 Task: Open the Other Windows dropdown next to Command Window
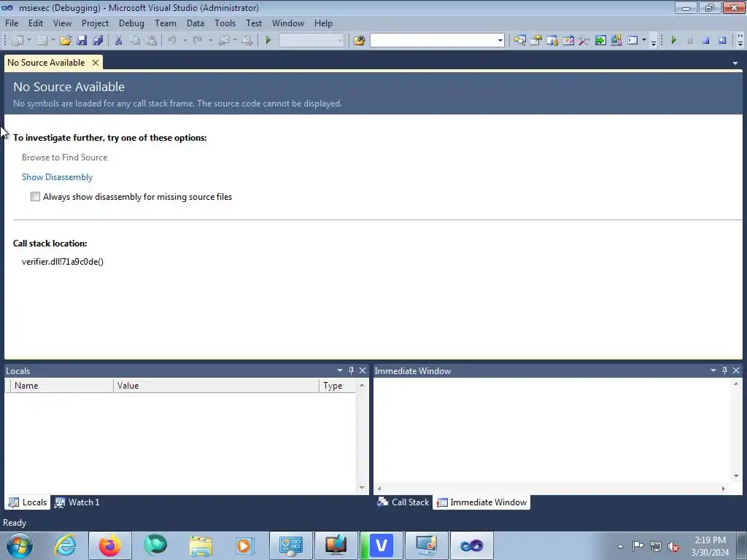[644, 41]
